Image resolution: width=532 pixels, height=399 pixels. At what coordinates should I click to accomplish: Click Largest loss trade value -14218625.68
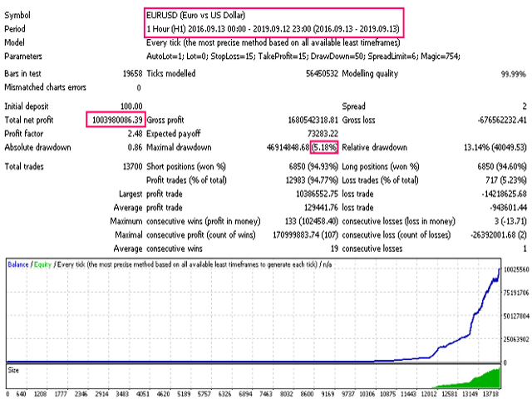click(504, 194)
